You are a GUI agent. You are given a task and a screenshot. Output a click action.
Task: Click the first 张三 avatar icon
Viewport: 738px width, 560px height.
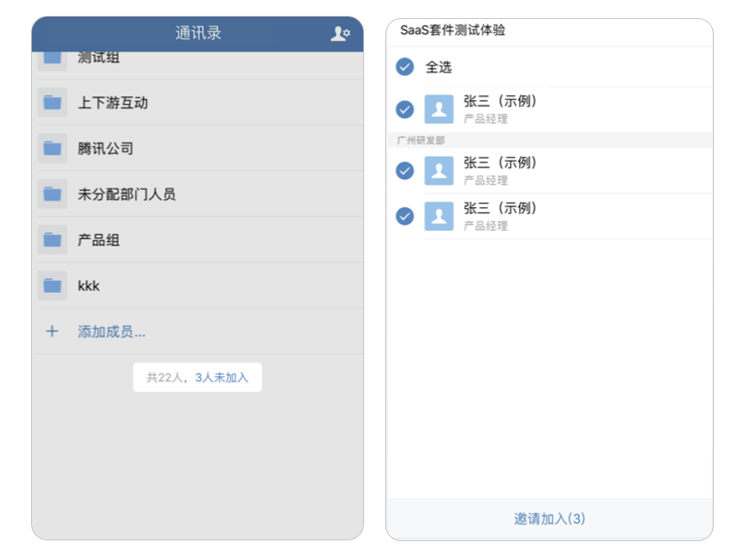point(439,108)
